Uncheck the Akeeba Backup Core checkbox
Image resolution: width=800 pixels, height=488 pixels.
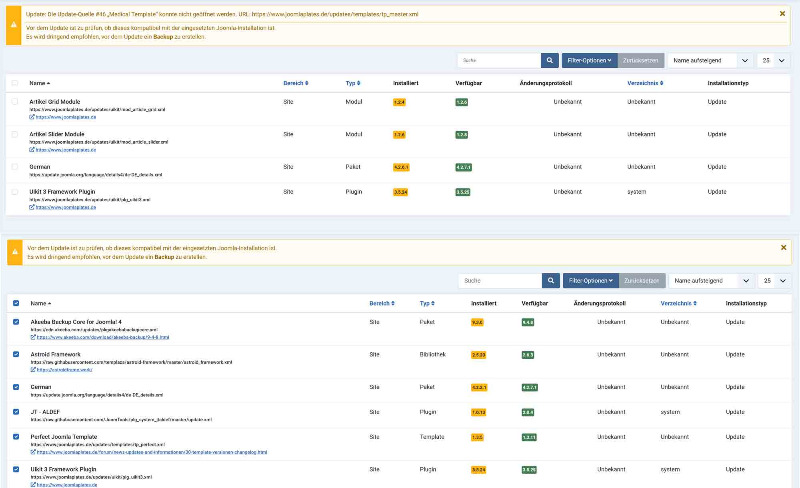(16, 322)
